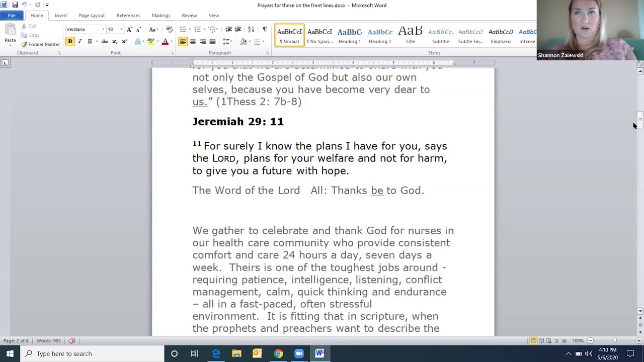Switch to Web Layout view

pos(549,341)
